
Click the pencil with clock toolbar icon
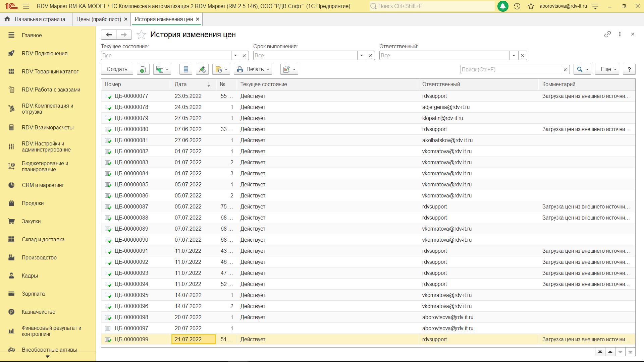[x=202, y=69]
